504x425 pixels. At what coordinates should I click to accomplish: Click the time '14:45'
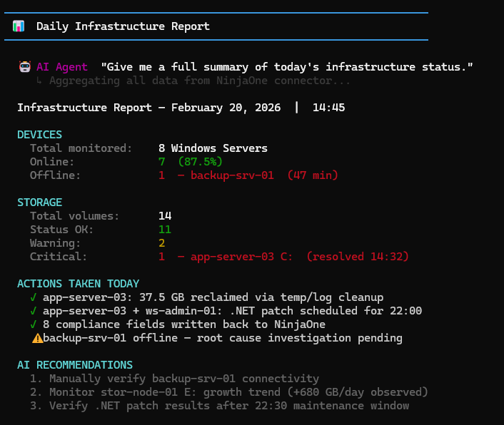[328, 108]
